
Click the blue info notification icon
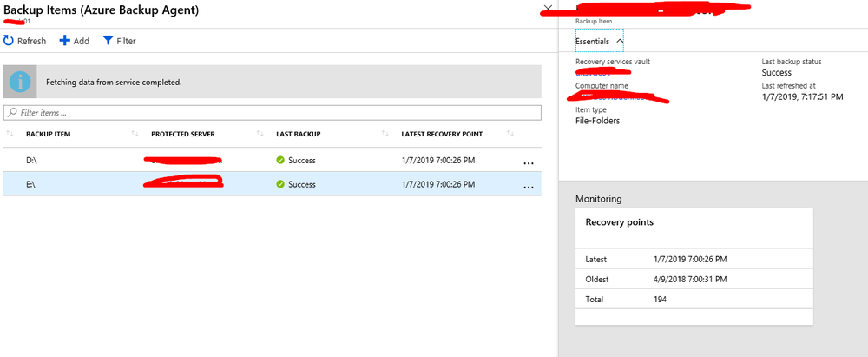pyautogui.click(x=21, y=82)
